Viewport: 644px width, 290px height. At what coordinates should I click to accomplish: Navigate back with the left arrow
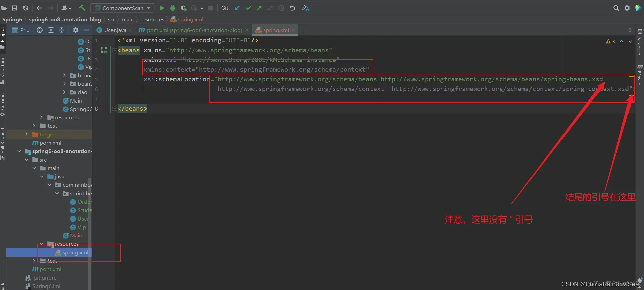(x=39, y=8)
